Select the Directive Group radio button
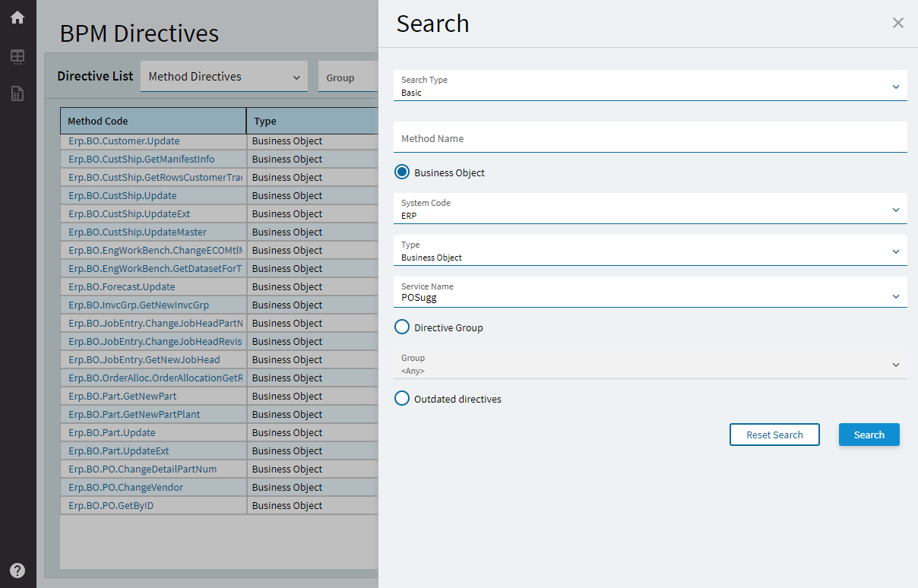 point(402,327)
